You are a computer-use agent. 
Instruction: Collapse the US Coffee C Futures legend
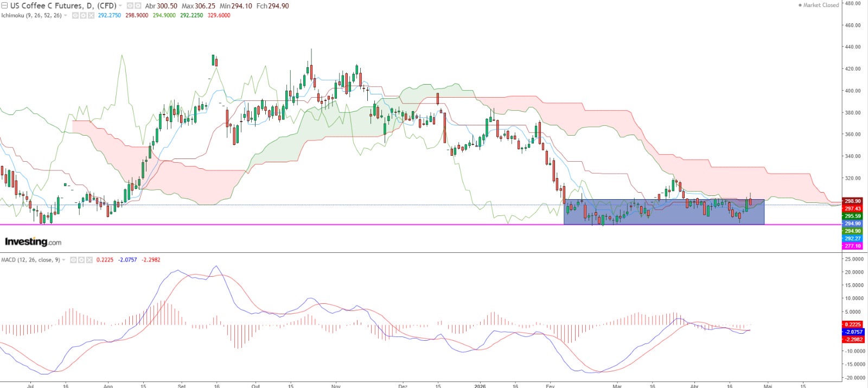5,6
